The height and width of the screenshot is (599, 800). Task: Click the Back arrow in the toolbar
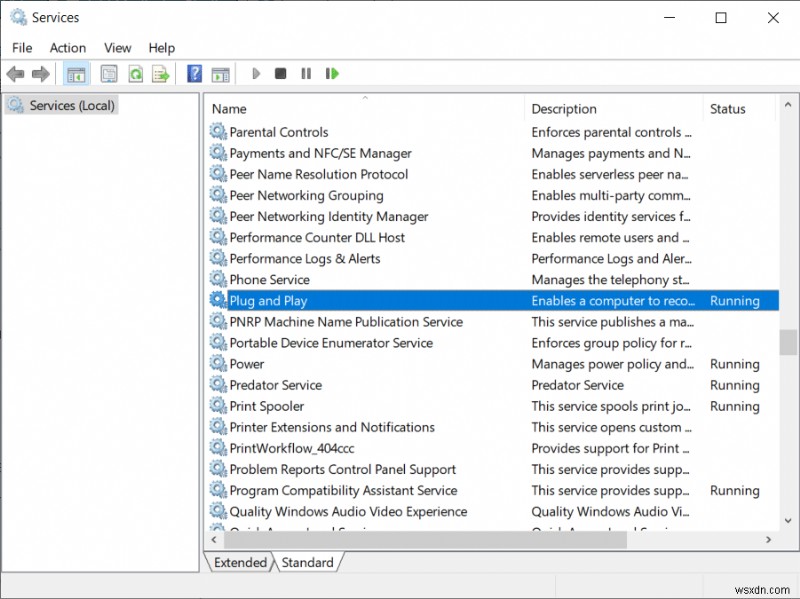[15, 74]
